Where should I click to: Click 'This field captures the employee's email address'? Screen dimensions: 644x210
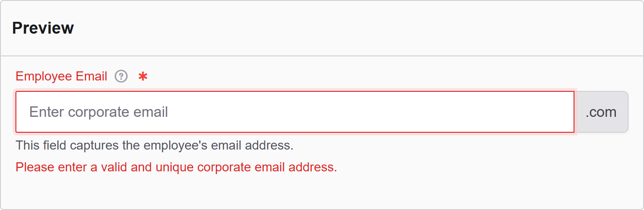point(155,145)
